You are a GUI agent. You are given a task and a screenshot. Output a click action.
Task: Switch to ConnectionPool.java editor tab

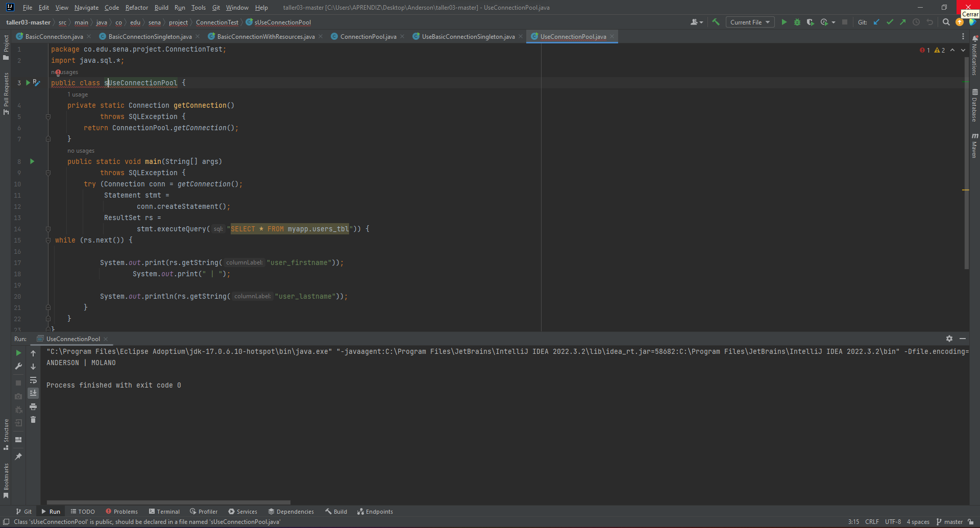368,36
